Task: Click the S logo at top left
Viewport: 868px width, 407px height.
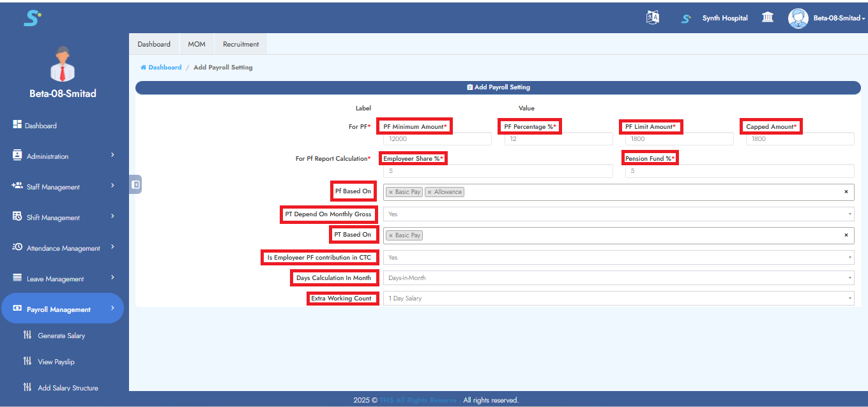Action: point(31,18)
